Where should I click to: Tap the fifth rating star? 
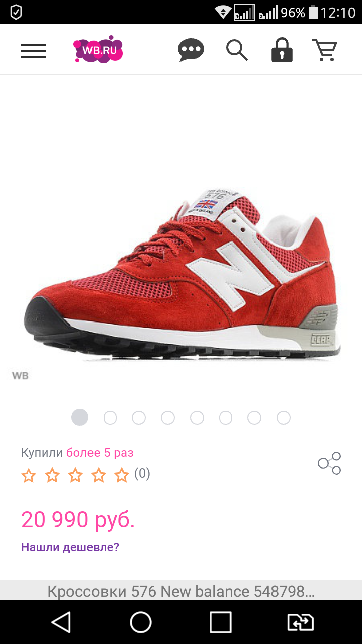122,475
